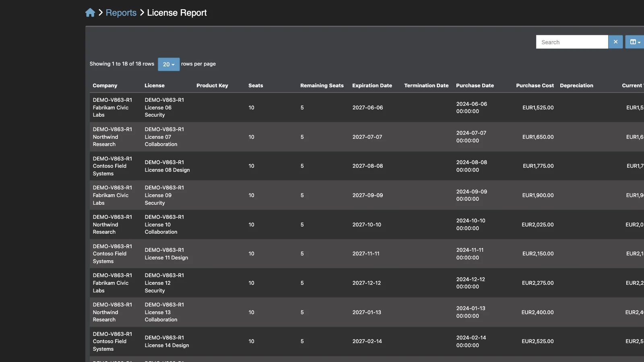
Task: Click purchase date 2024-12-12 00:00:00
Action: pyautogui.click(x=471, y=283)
